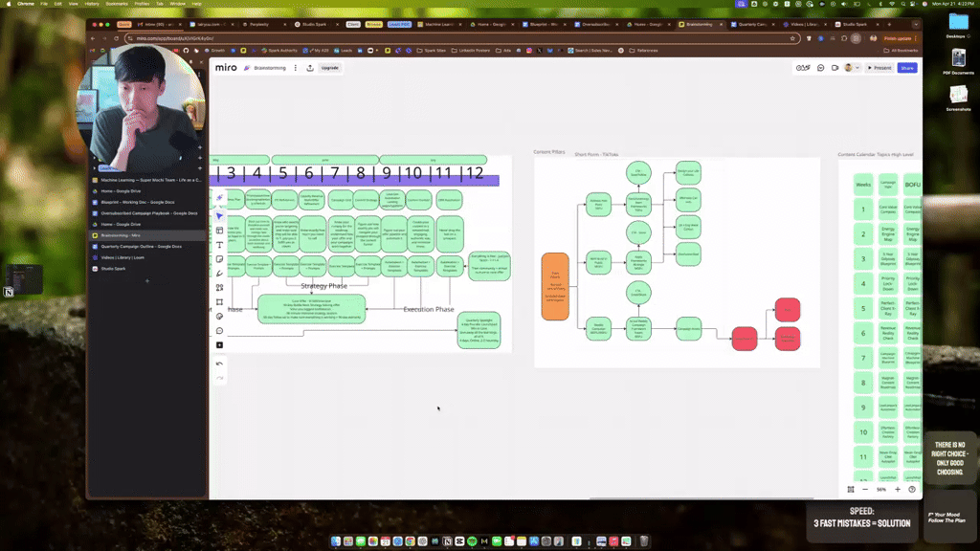Set zoom level from 56% indicator
This screenshot has width=980, height=551.
(881, 489)
